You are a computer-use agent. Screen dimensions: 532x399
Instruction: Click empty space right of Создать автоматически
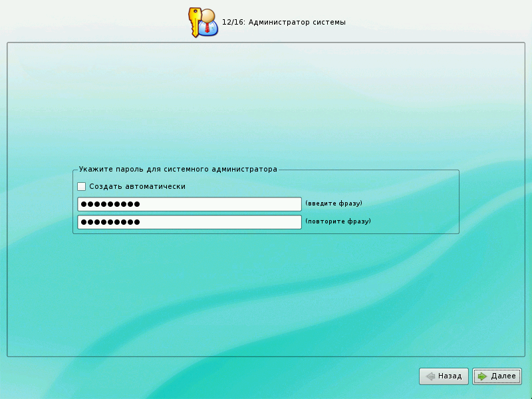point(319,187)
